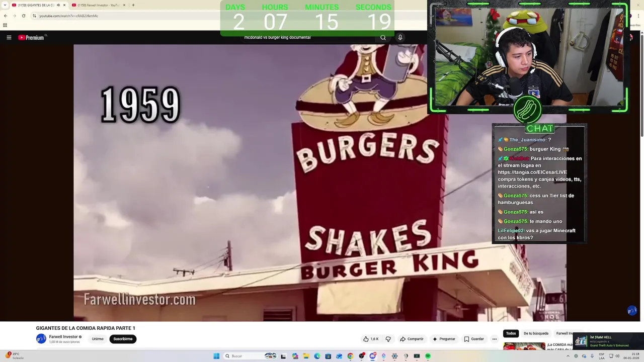Select the Todos filter chip

coord(511,333)
